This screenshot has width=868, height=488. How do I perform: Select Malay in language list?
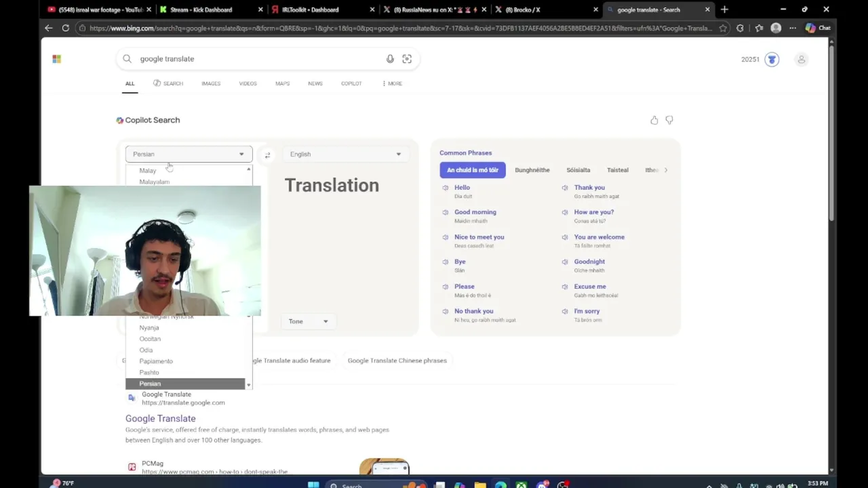pos(185,171)
